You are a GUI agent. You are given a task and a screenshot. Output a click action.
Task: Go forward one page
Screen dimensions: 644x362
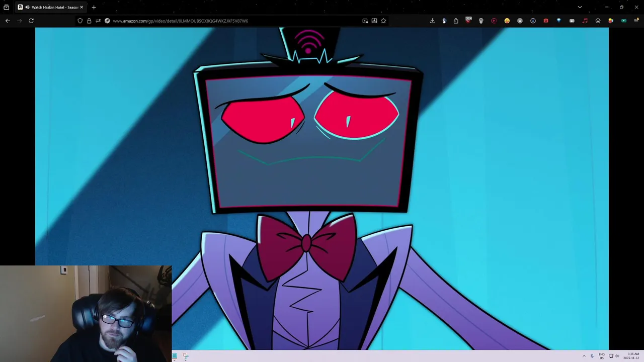pyautogui.click(x=20, y=21)
